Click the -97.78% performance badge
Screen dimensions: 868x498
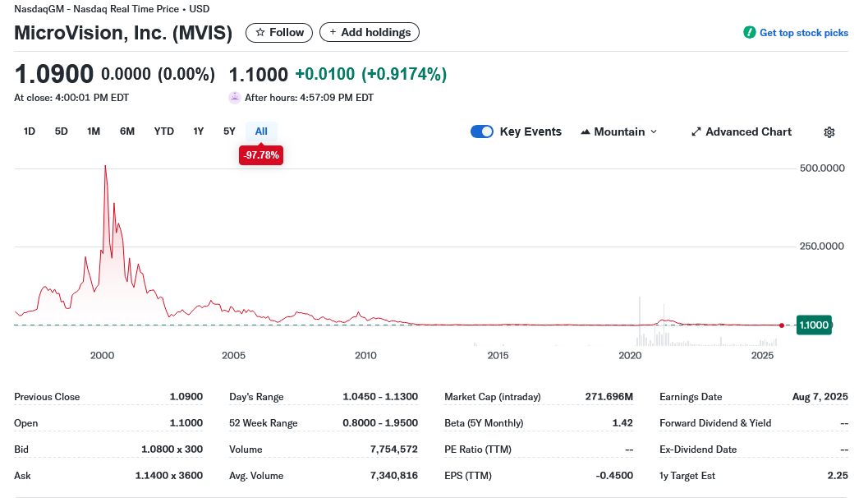261,155
